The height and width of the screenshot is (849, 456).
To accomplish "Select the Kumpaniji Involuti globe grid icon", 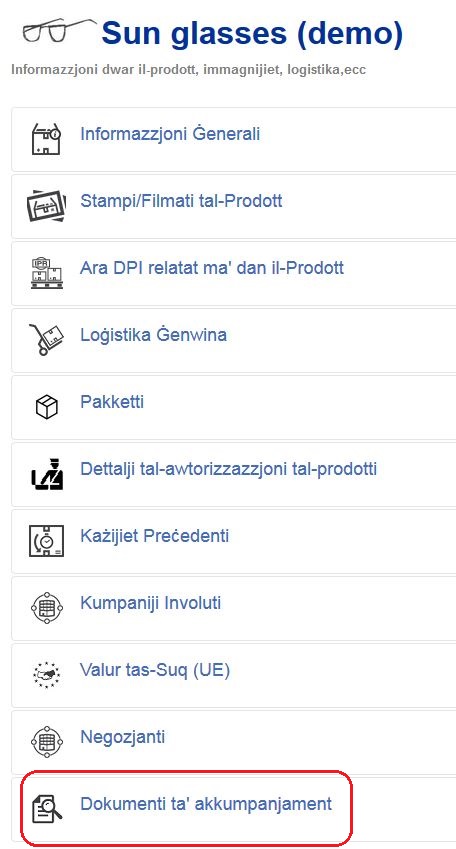I will coord(47,608).
